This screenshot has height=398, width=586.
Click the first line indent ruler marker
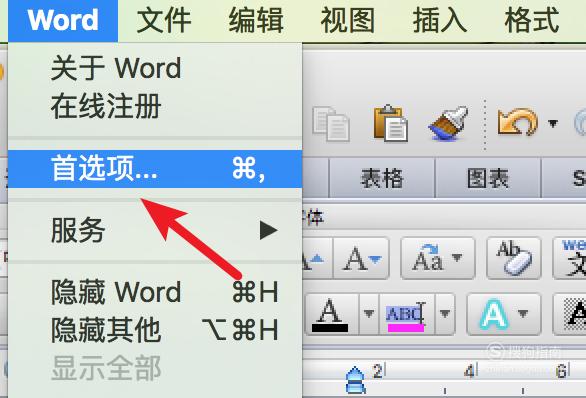point(355,373)
